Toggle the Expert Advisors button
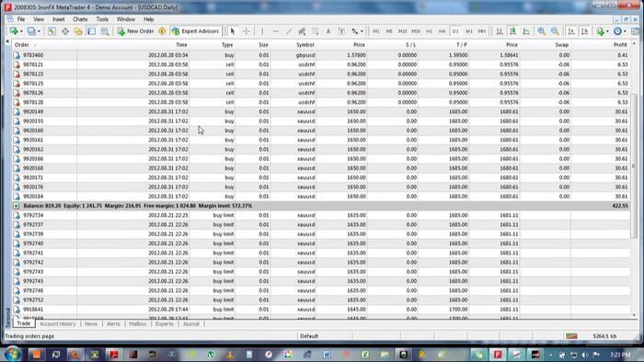644x362 pixels. (x=195, y=31)
